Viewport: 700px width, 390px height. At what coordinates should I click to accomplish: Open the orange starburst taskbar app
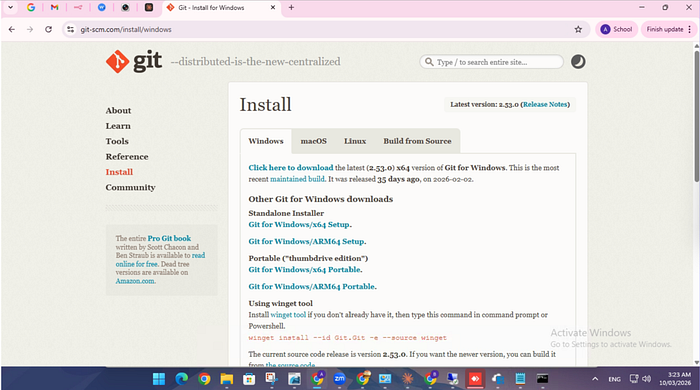pyautogui.click(x=407, y=379)
